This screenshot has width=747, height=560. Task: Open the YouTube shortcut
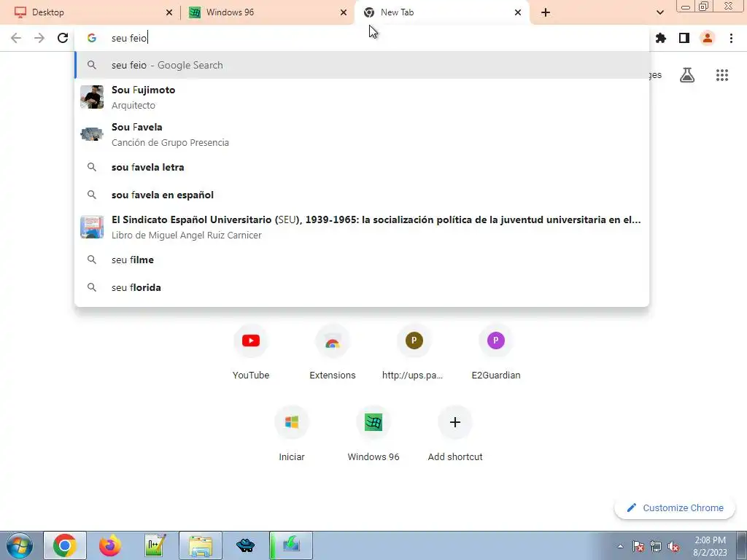pos(251,352)
